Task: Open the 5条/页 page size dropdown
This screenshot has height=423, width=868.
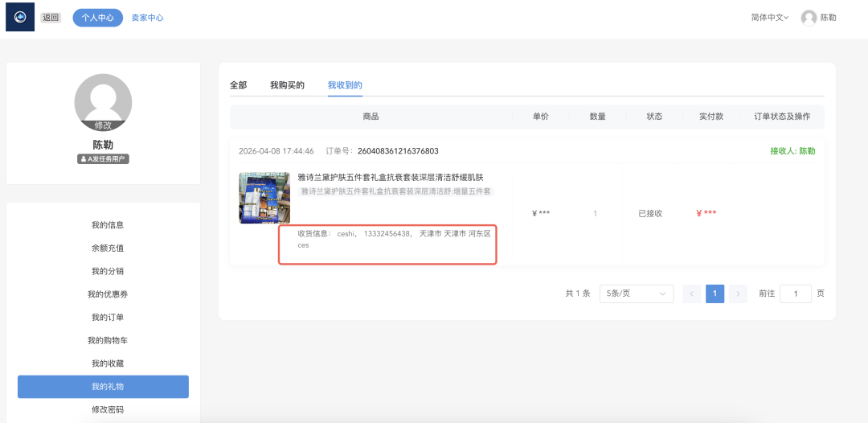Action: pyautogui.click(x=637, y=294)
